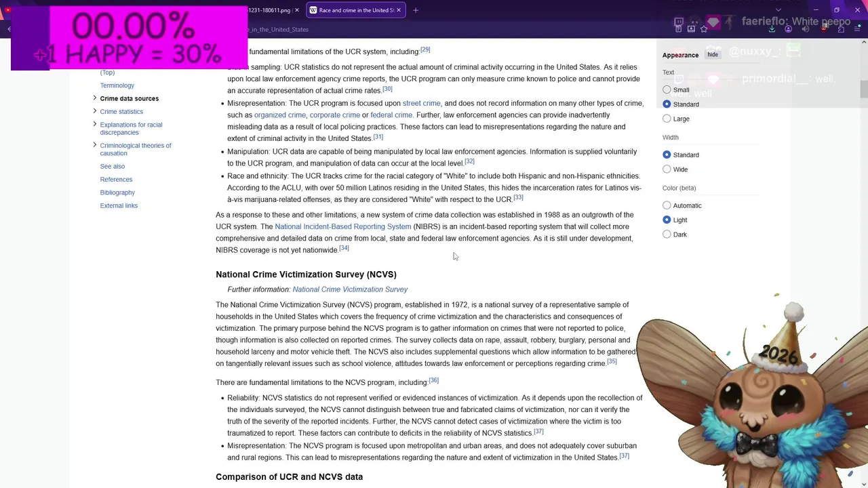Select Dark color mode
The height and width of the screenshot is (488, 868).
[x=667, y=235]
